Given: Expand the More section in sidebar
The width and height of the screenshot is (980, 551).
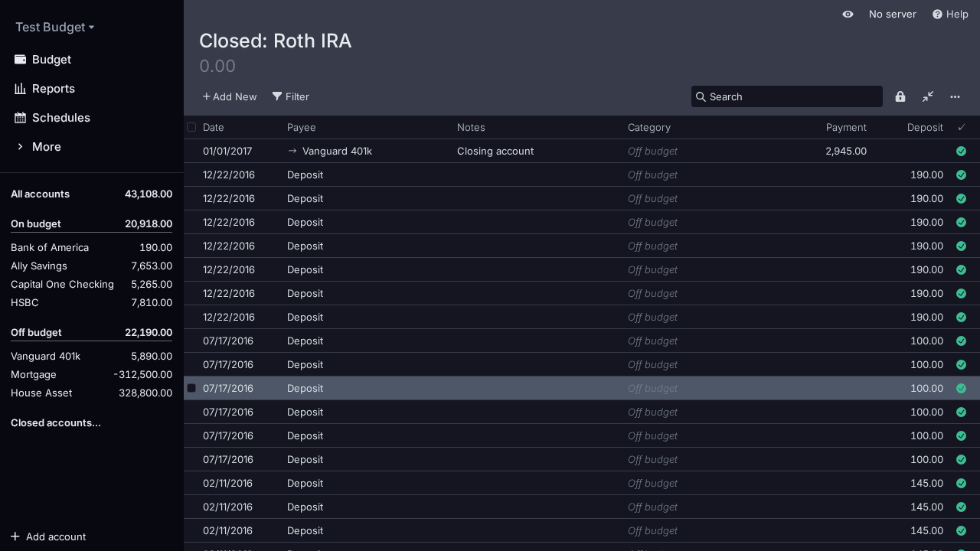Looking at the screenshot, I should [46, 147].
